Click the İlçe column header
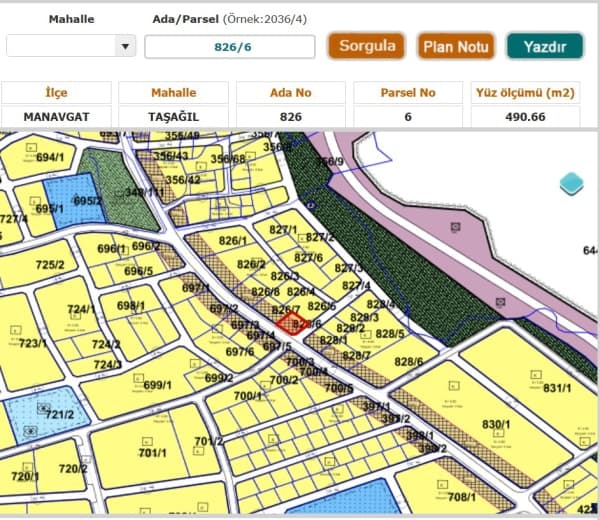The image size is (600, 520). coord(56,93)
